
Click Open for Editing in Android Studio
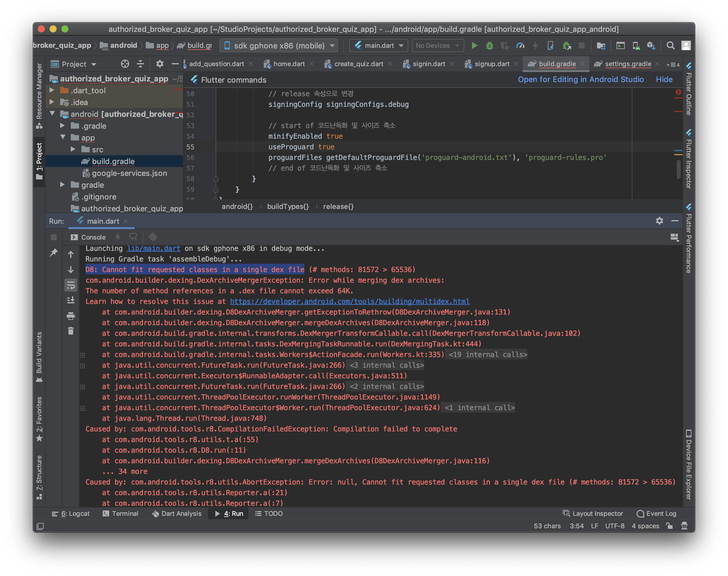[581, 80]
